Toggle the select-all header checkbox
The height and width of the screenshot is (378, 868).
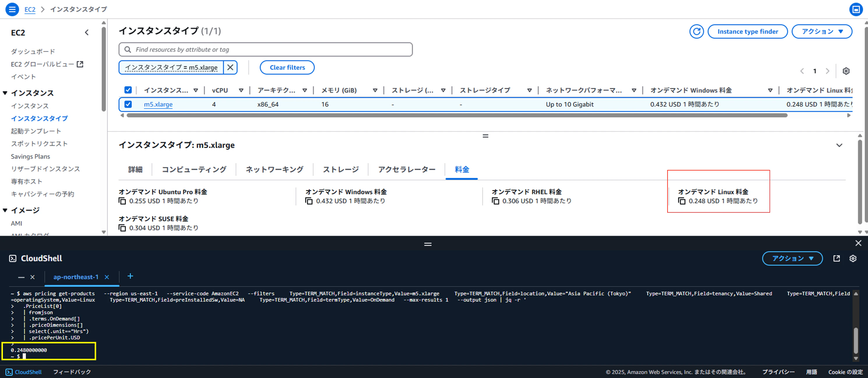128,90
